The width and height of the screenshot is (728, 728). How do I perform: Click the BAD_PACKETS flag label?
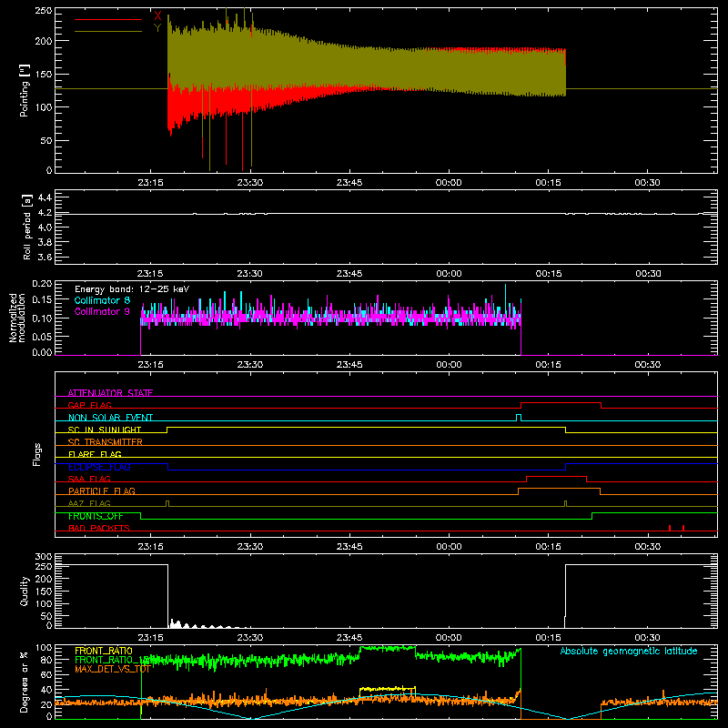[99, 528]
